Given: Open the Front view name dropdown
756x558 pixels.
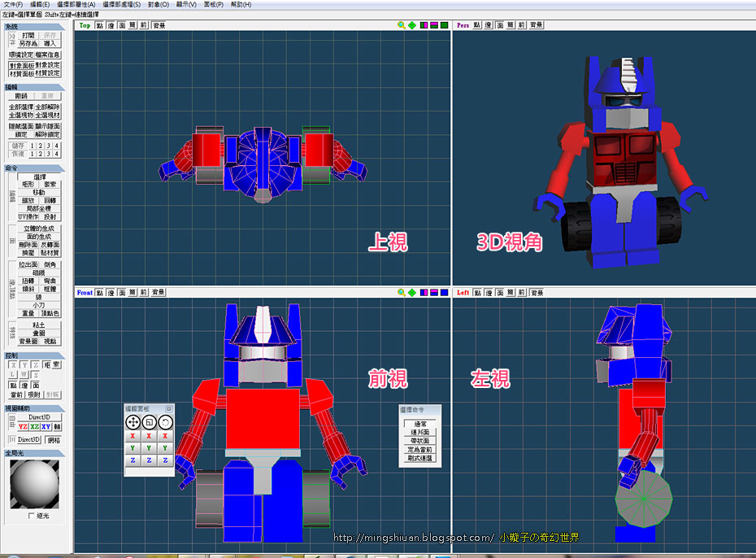Looking at the screenshot, I should [85, 292].
